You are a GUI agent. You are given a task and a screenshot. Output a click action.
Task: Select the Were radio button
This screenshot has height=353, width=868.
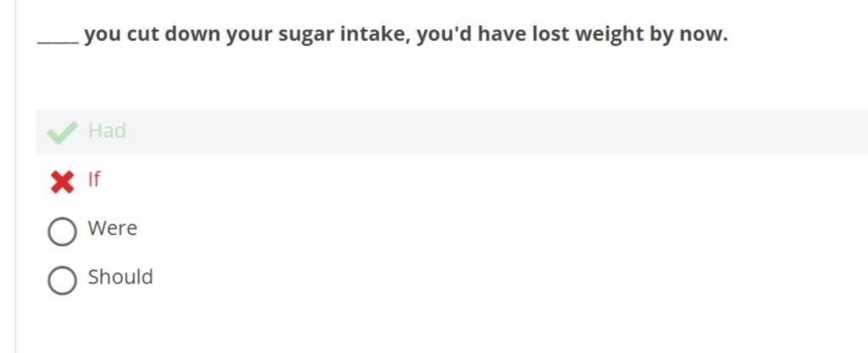62,231
